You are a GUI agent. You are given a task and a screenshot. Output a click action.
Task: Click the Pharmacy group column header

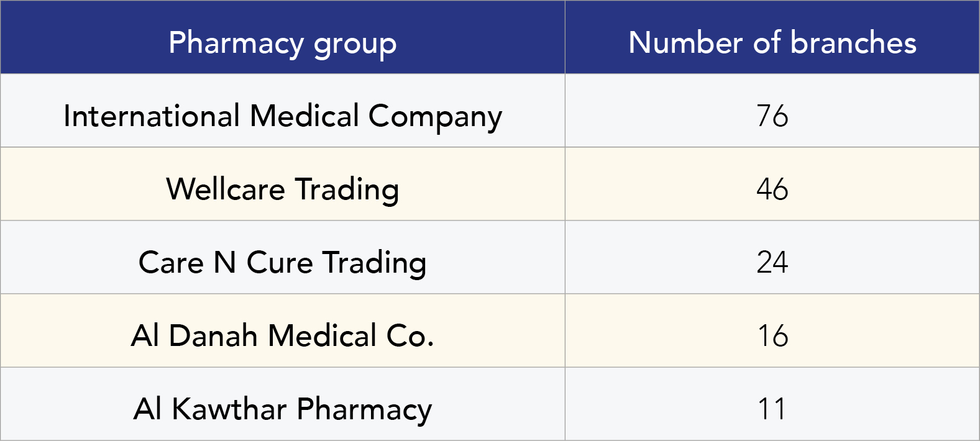[x=283, y=43]
